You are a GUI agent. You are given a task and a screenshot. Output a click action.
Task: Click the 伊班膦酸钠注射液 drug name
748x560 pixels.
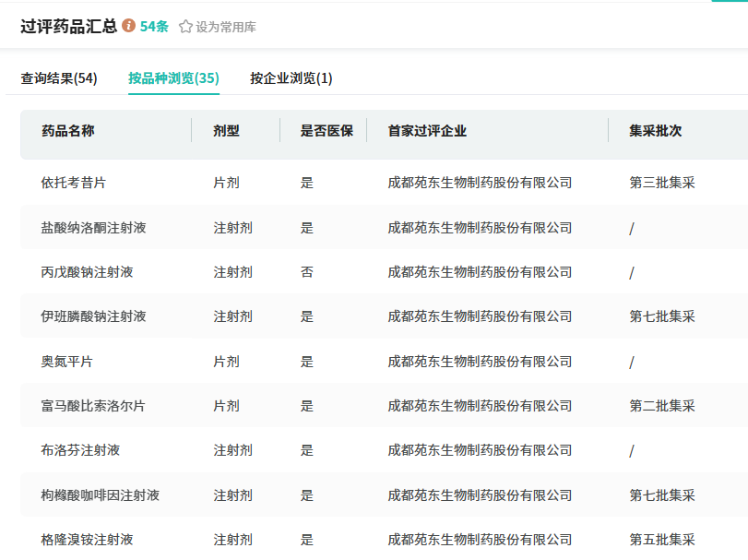(93, 316)
